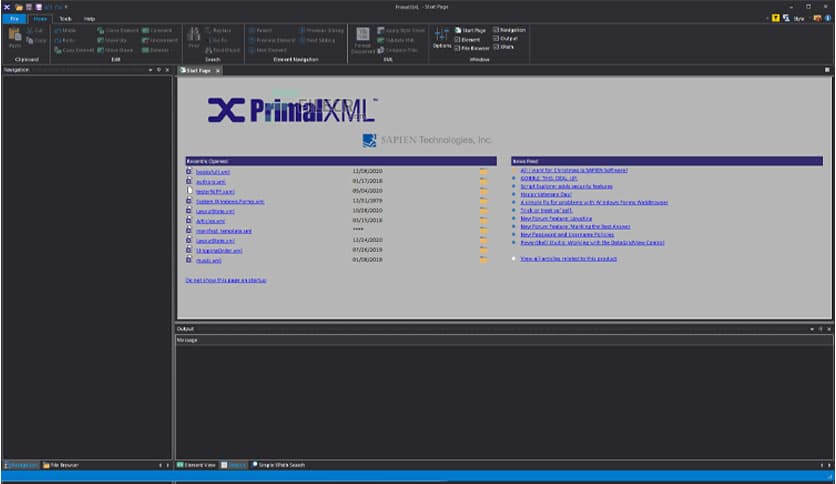This screenshot has height=484, width=836.
Task: Click the Previous Sibling icon
Action: [302, 31]
